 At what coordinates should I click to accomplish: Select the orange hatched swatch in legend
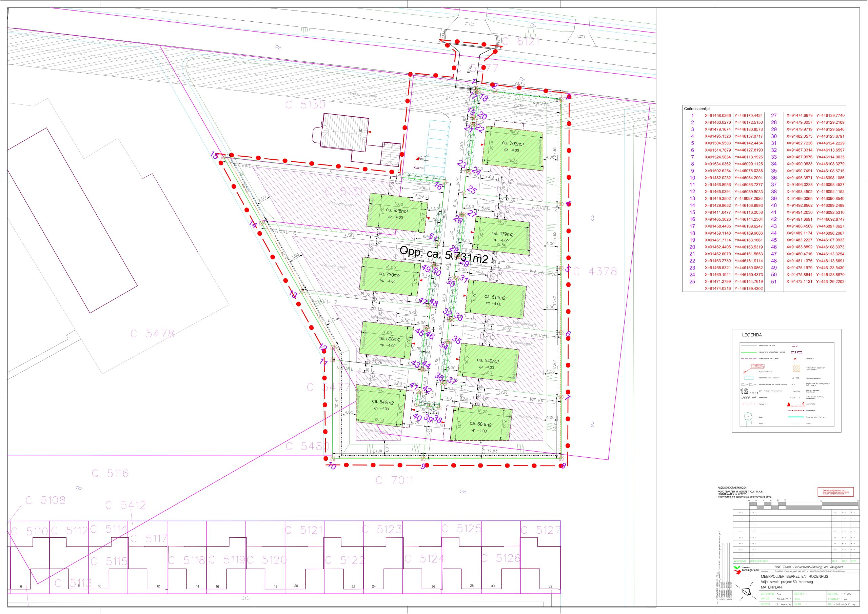point(796,368)
